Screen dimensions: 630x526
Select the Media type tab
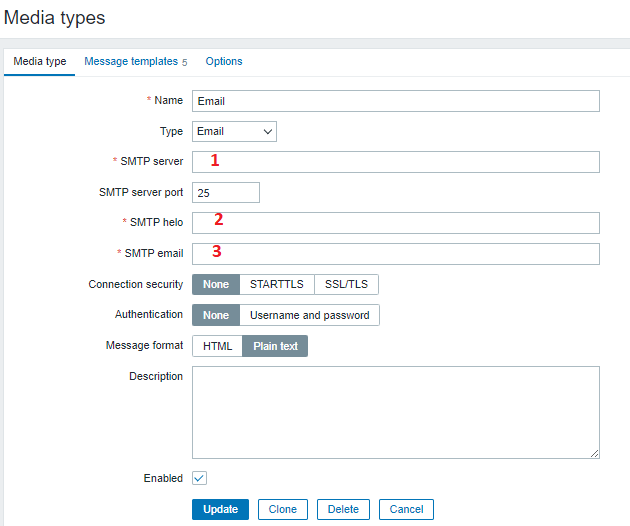[x=40, y=61]
